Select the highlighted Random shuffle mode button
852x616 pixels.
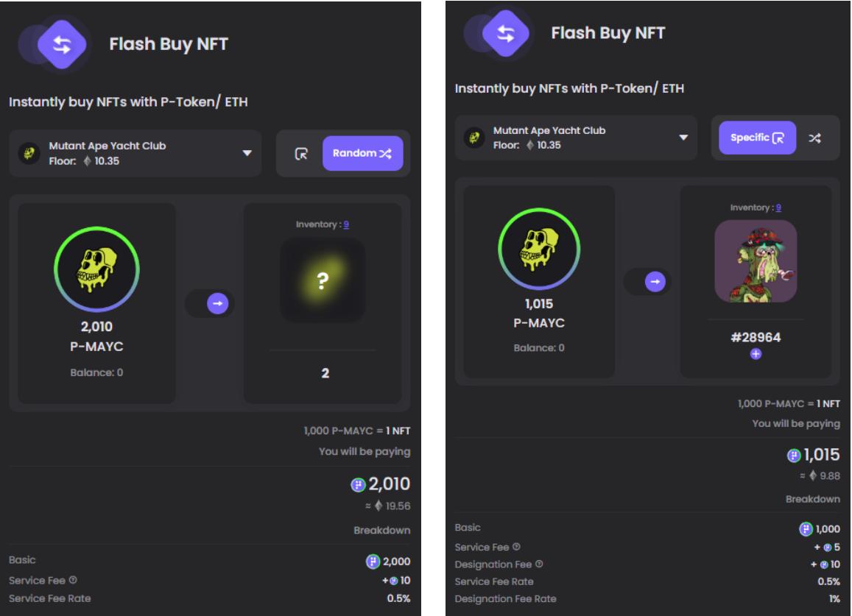point(362,154)
